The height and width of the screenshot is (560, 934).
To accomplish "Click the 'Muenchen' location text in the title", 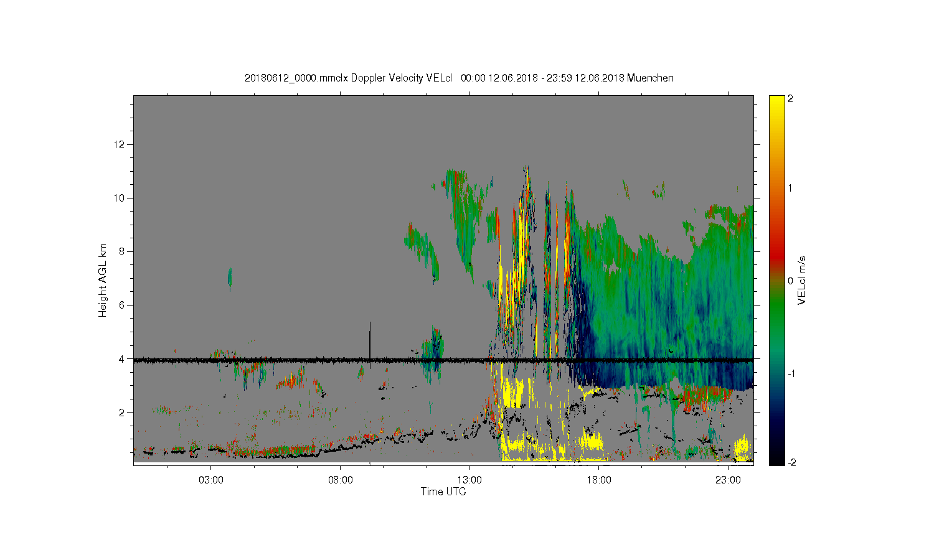I will pyautogui.click(x=650, y=78).
